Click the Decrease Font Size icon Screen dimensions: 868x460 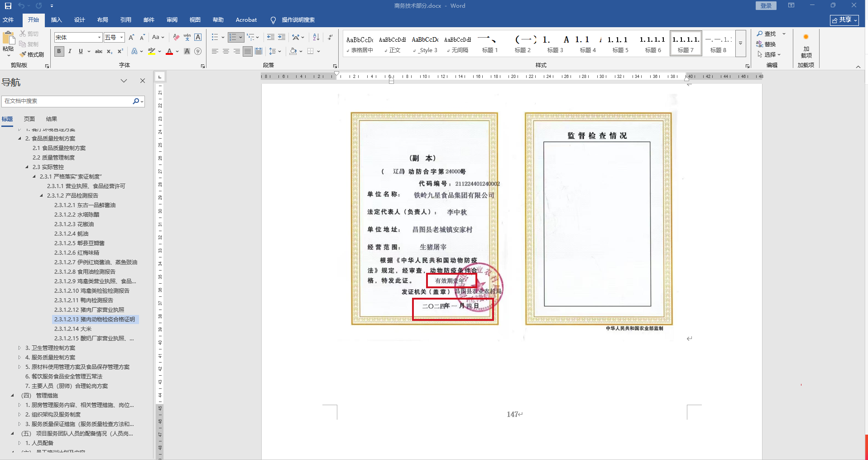[x=142, y=38]
